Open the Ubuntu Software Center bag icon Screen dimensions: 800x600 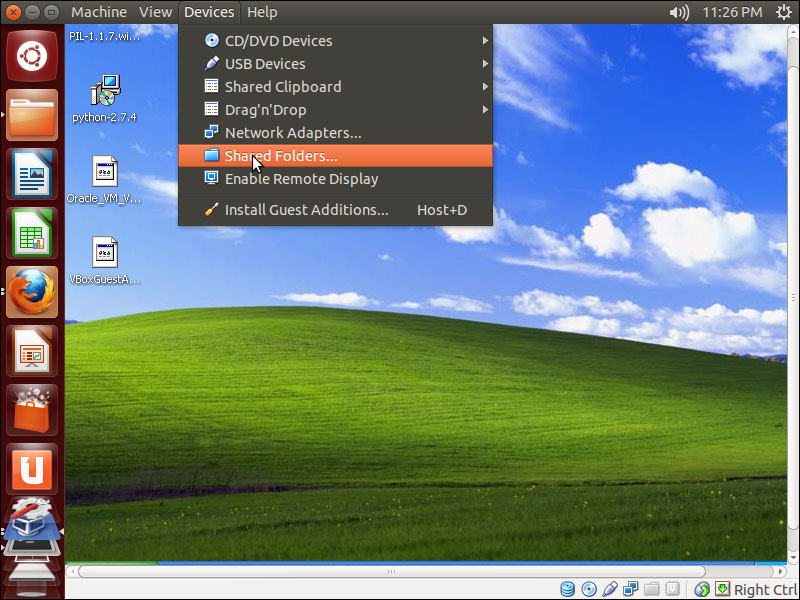(32, 410)
